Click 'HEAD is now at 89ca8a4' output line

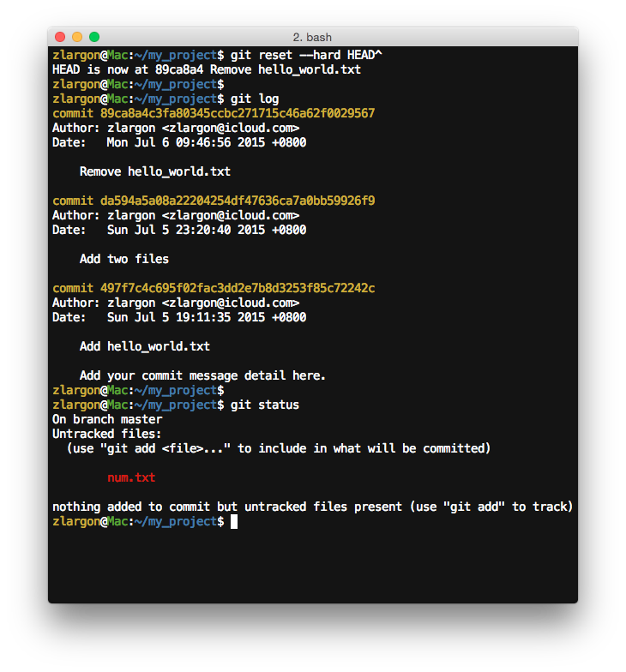pyautogui.click(x=206, y=70)
